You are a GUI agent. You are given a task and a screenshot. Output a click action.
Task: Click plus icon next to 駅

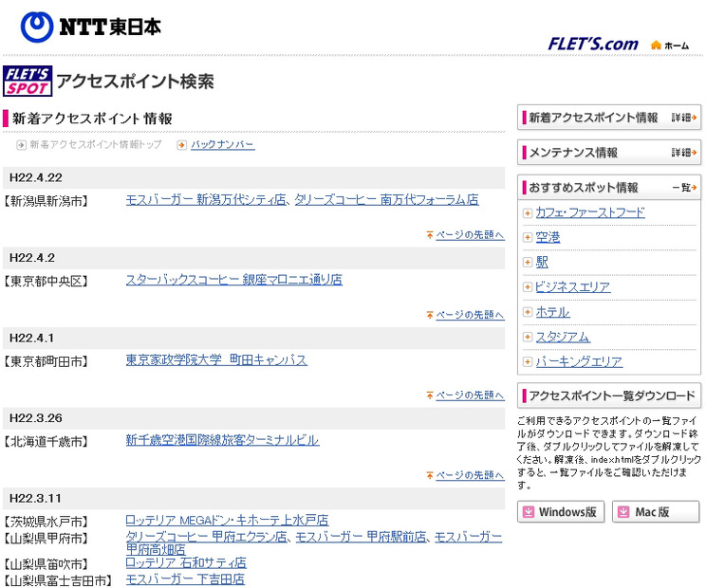click(528, 263)
